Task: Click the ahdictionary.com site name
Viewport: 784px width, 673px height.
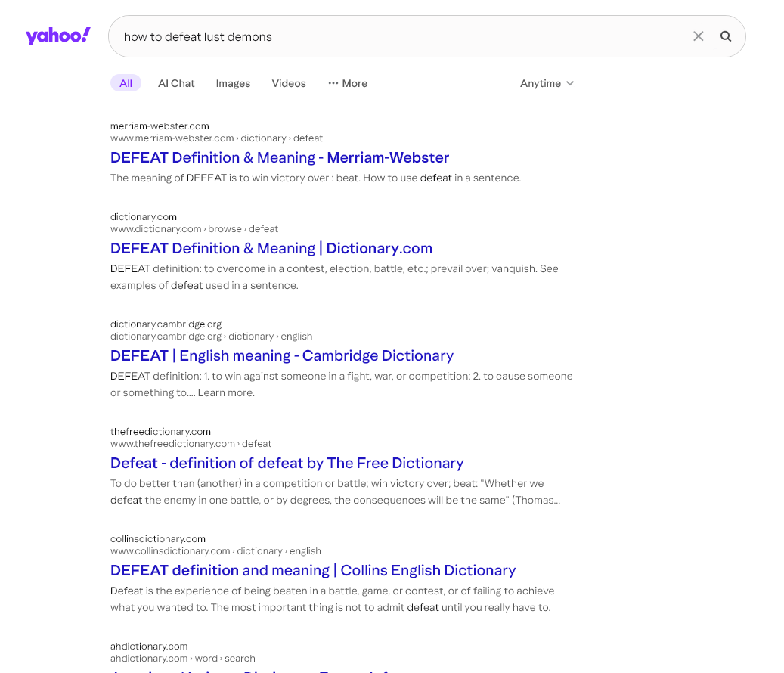Action: click(x=149, y=647)
